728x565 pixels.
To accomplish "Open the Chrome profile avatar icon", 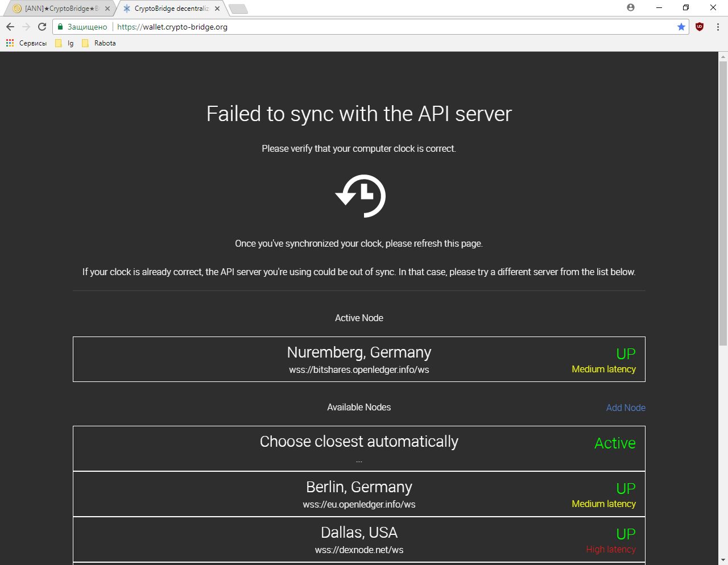I will 631,7.
